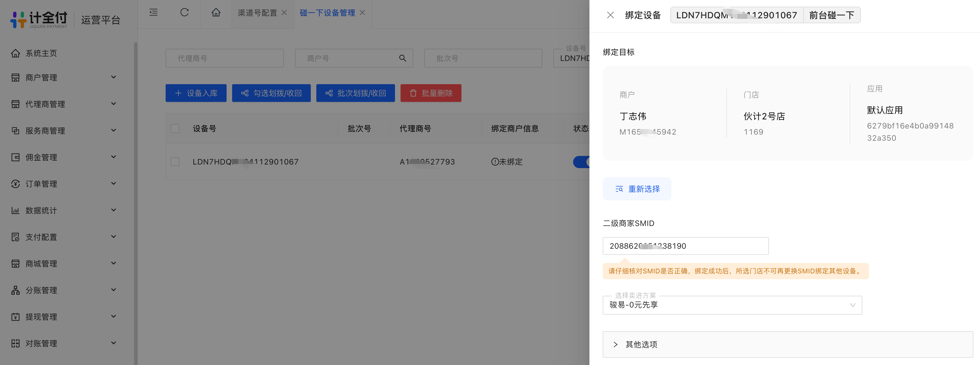
Task: Close the 渠道号配置 tab
Action: point(284,12)
